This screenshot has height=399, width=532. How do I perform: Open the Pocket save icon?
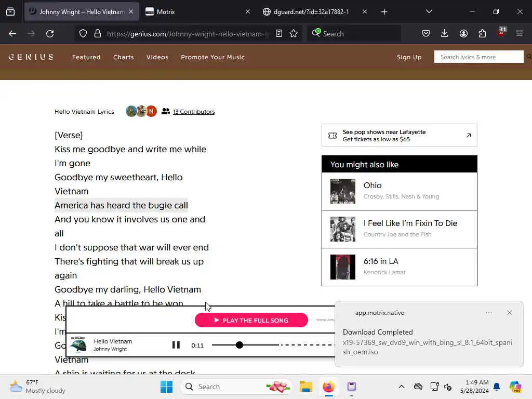(426, 34)
